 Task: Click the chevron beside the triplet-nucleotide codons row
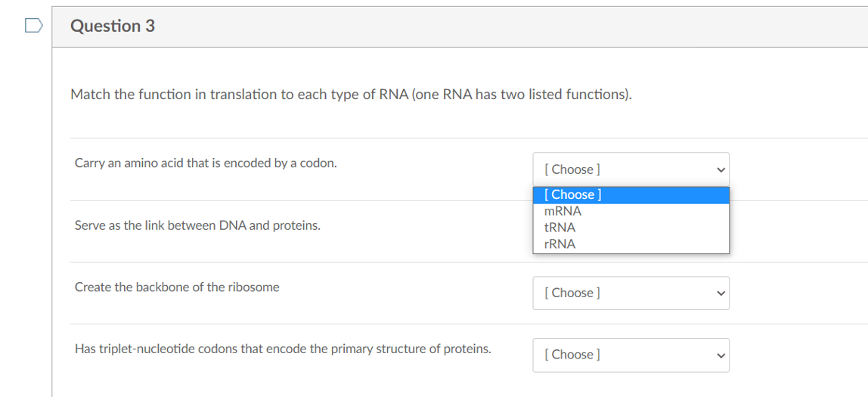pyautogui.click(x=721, y=355)
